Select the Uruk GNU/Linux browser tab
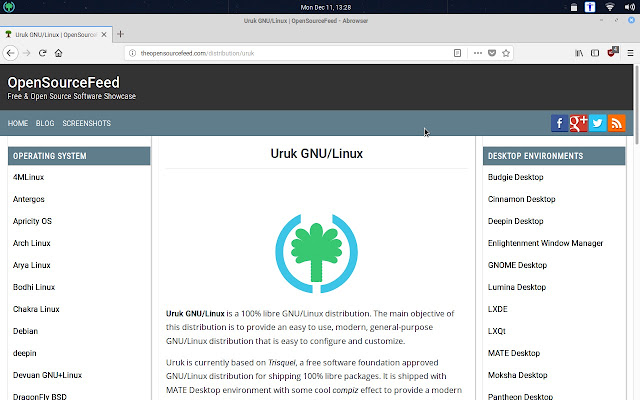The image size is (640, 400). point(56,35)
